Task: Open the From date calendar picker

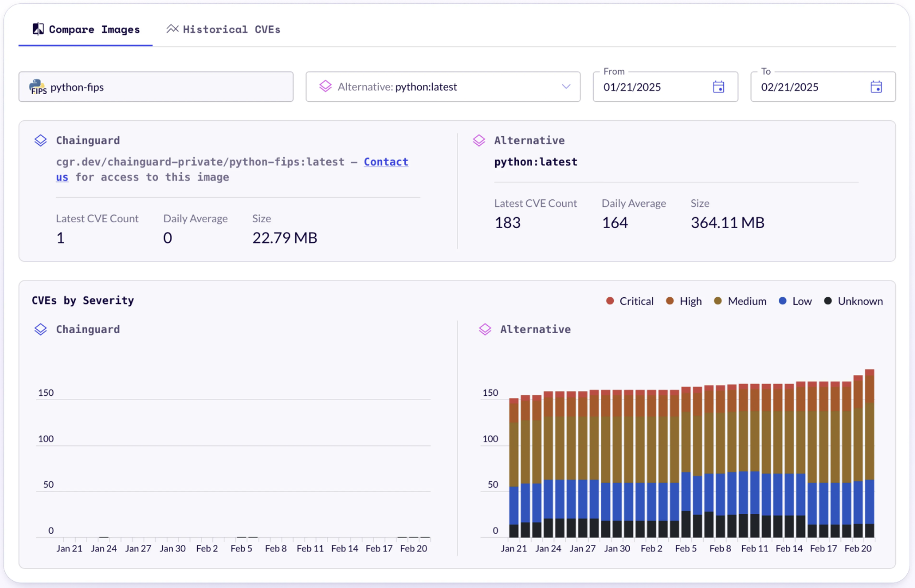Action: pyautogui.click(x=718, y=87)
